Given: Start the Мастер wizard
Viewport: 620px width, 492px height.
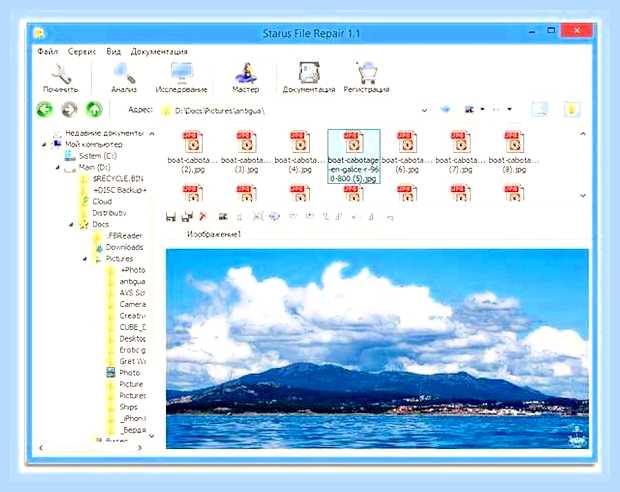Looking at the screenshot, I should coord(246,73).
